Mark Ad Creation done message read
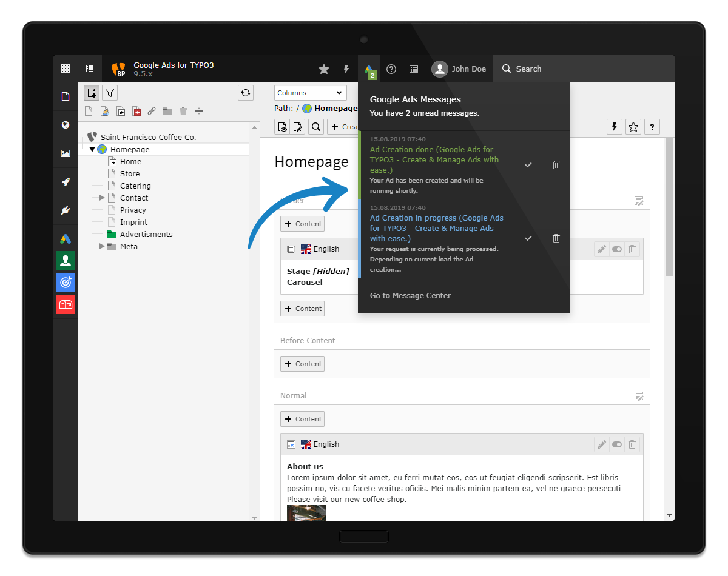Viewport: 728px width, 576px height. coord(528,165)
